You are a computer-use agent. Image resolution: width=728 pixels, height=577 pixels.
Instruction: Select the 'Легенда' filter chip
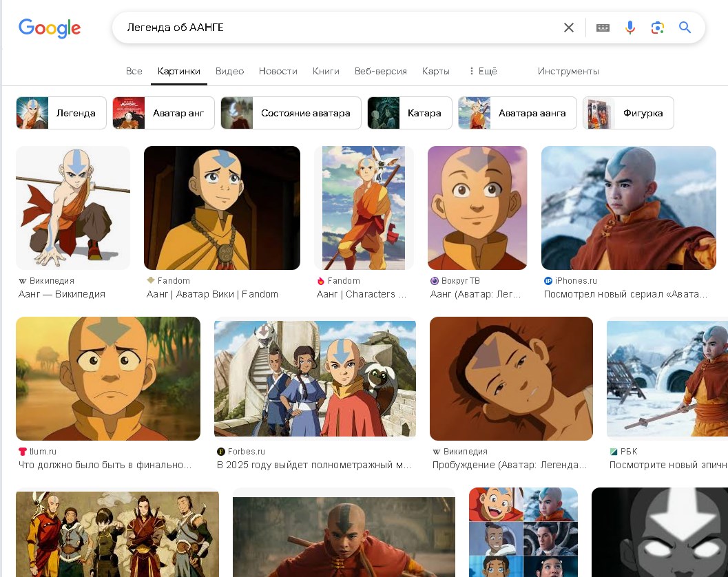tap(61, 113)
